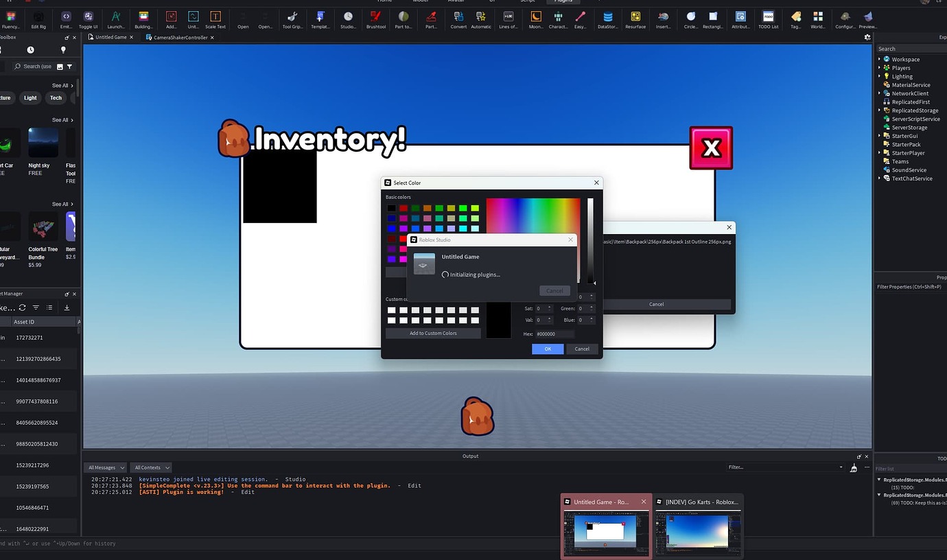Open the viewport settings gear icon
Image resolution: width=947 pixels, height=560 pixels.
coord(867,37)
